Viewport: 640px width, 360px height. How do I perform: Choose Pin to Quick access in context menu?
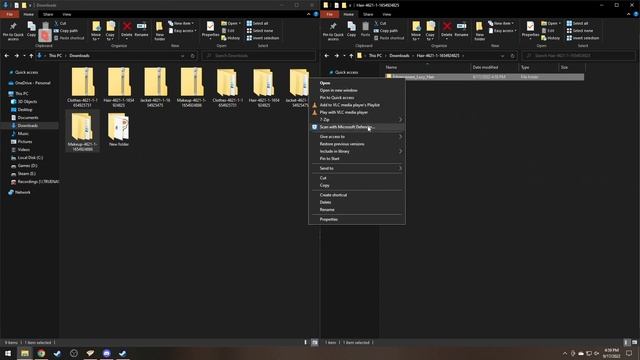(357, 98)
